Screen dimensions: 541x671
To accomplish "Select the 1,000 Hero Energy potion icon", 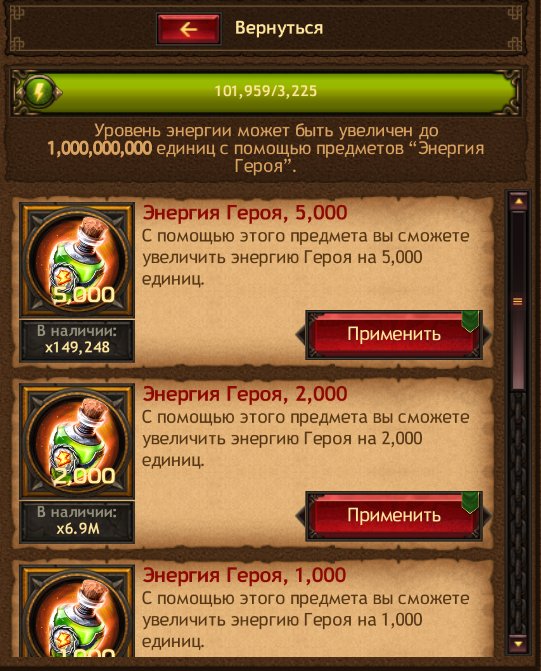I will click(77, 612).
